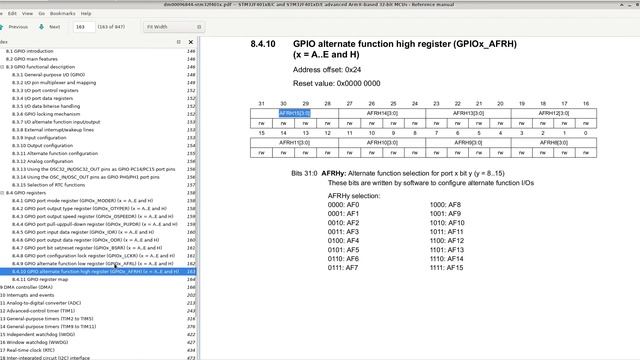Screen dimensions: 640x360
Task: Open the Bookmarks menu
Action: coord(62,13)
